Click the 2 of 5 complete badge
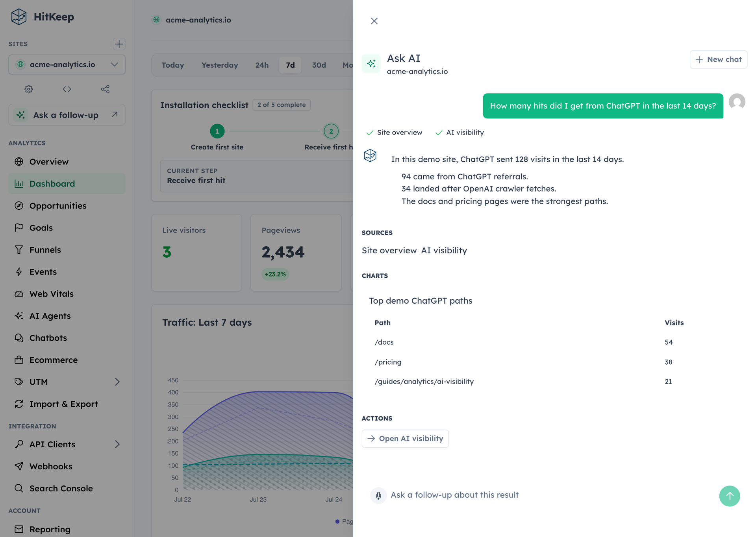Viewport: 756px width, 537px height. click(x=282, y=105)
